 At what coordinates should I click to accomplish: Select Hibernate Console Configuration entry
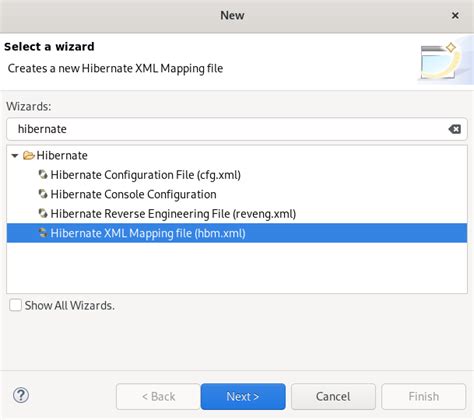tap(133, 194)
